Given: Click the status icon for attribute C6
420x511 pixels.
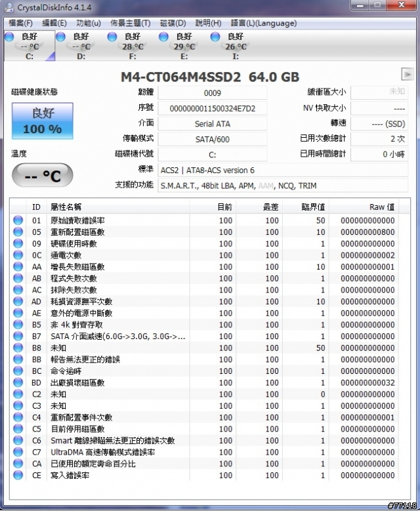Looking at the screenshot, I should [x=18, y=440].
